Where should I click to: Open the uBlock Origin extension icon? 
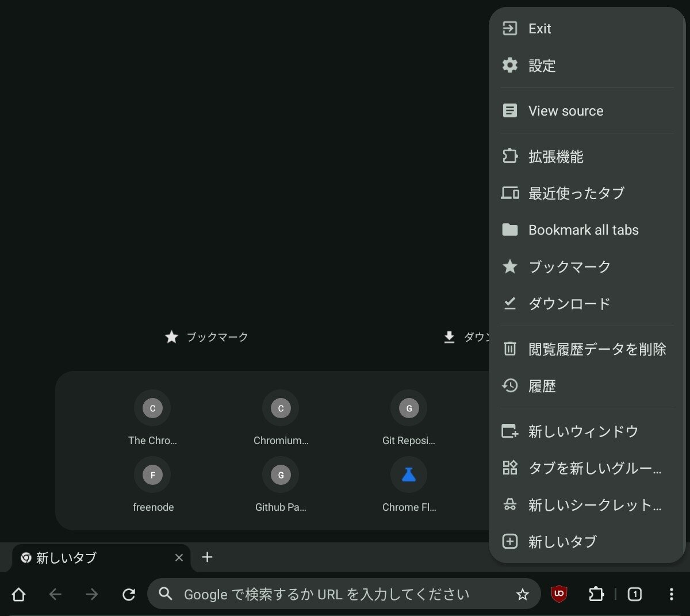click(x=559, y=594)
